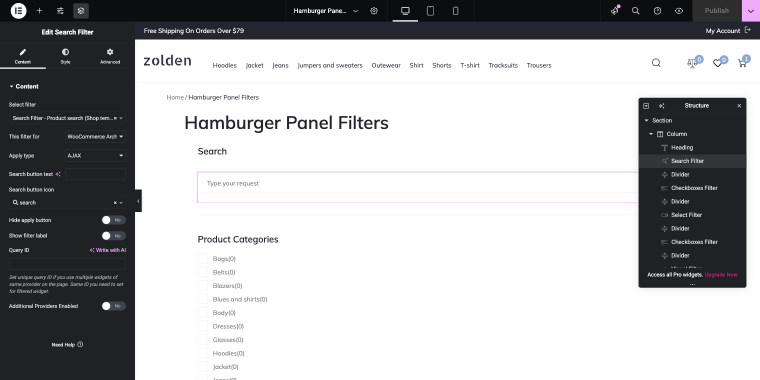Open the help question mark icon

pos(657,11)
